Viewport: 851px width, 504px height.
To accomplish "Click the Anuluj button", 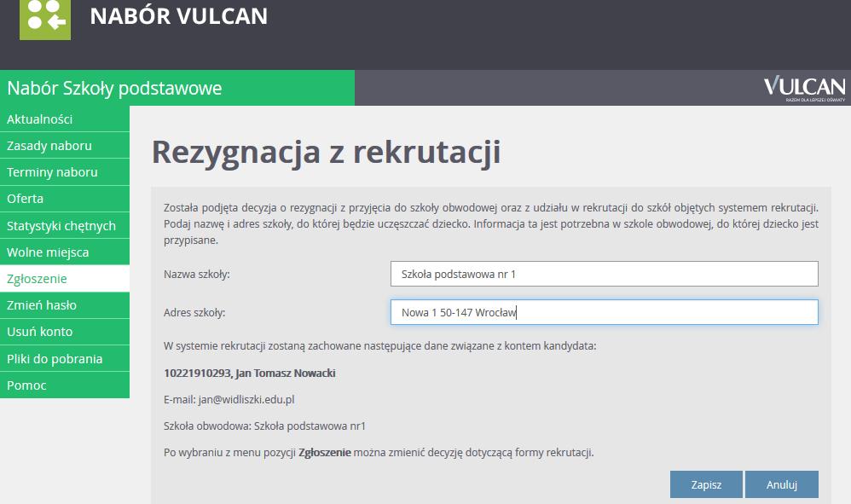I will (x=782, y=484).
